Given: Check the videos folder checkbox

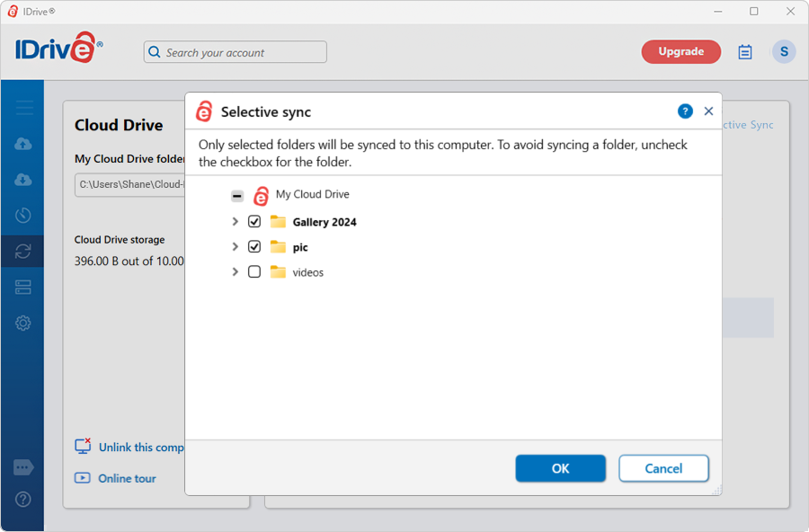Looking at the screenshot, I should pyautogui.click(x=254, y=271).
